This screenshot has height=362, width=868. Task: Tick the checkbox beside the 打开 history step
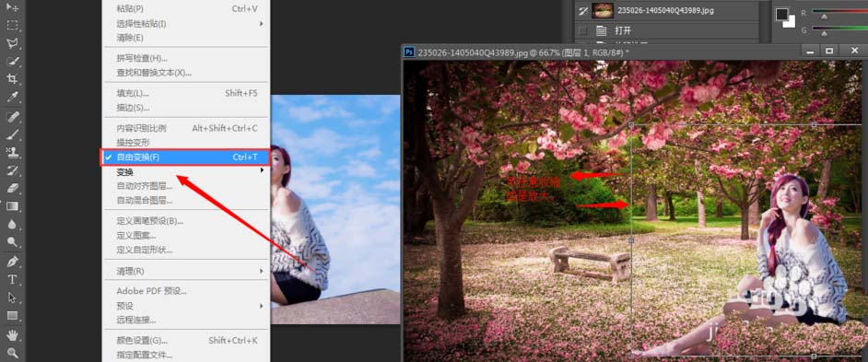pos(582,30)
